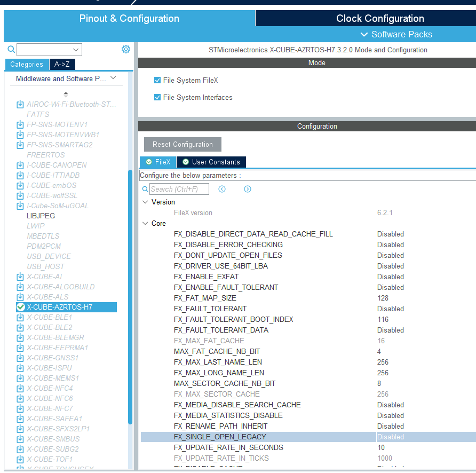The width and height of the screenshot is (476, 473).
Task: Select FREERTOS in the middleware list
Action: click(45, 155)
